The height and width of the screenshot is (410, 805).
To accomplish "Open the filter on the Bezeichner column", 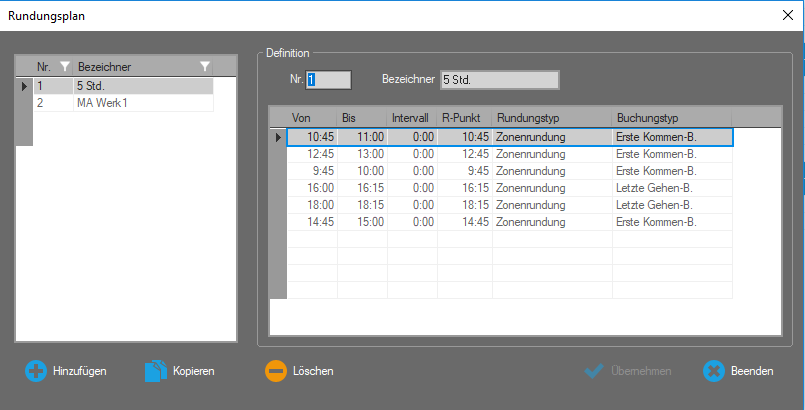I will (x=204, y=67).
